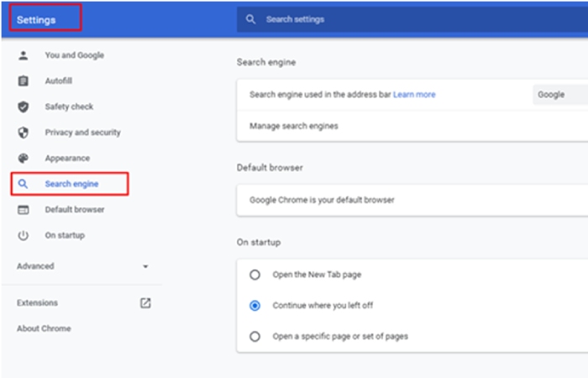Click the power icon next to On startup
588x378 pixels.
pyautogui.click(x=24, y=235)
